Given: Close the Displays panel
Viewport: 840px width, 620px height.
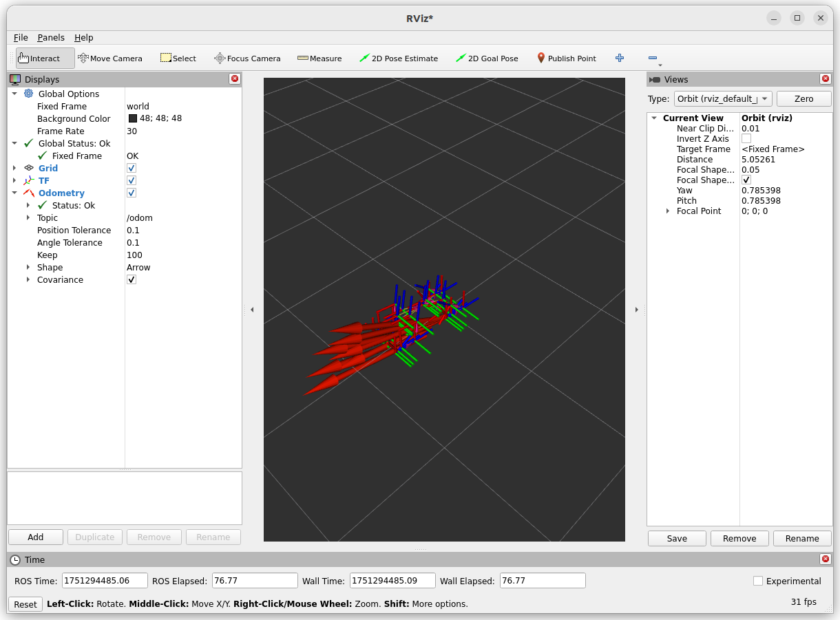Looking at the screenshot, I should point(235,79).
